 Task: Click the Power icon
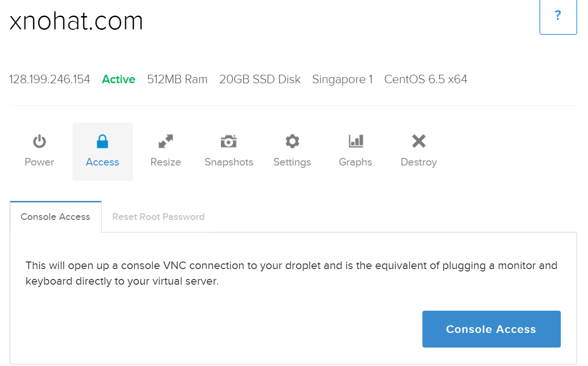click(x=39, y=141)
